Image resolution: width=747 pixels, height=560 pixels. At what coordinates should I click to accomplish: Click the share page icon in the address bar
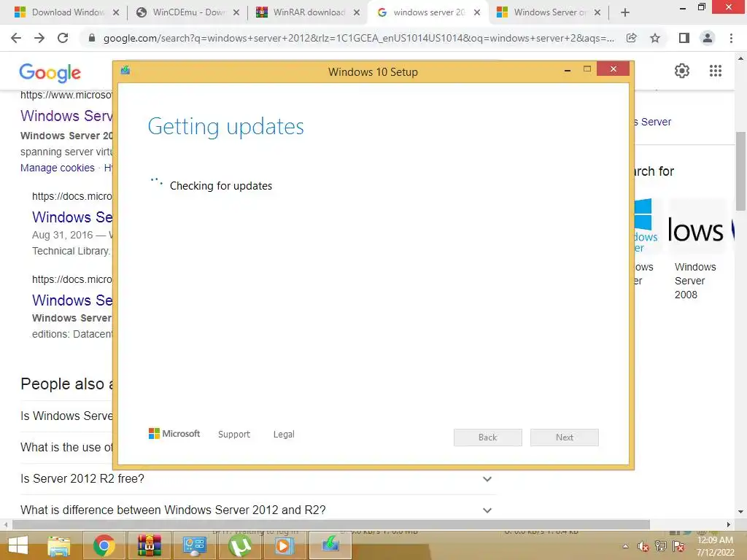coord(632,38)
